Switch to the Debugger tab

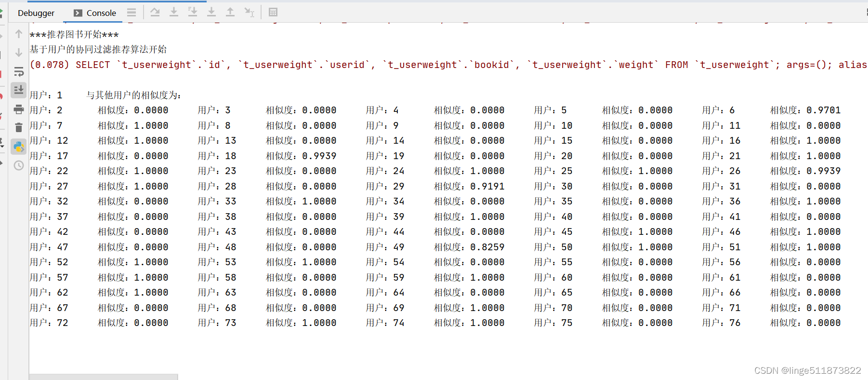click(x=36, y=13)
